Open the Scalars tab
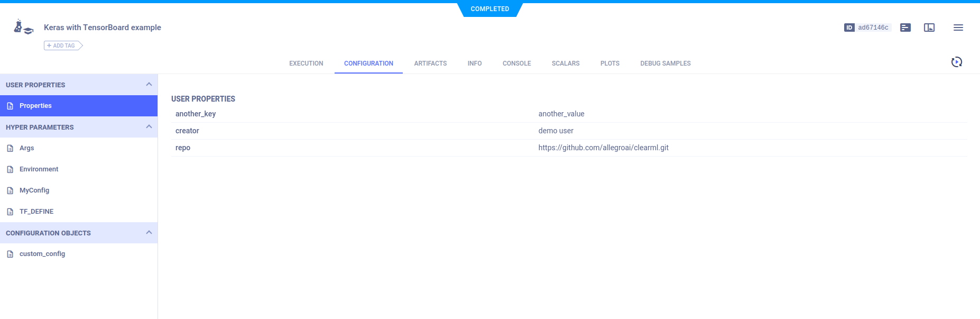The width and height of the screenshot is (980, 319). [565, 63]
